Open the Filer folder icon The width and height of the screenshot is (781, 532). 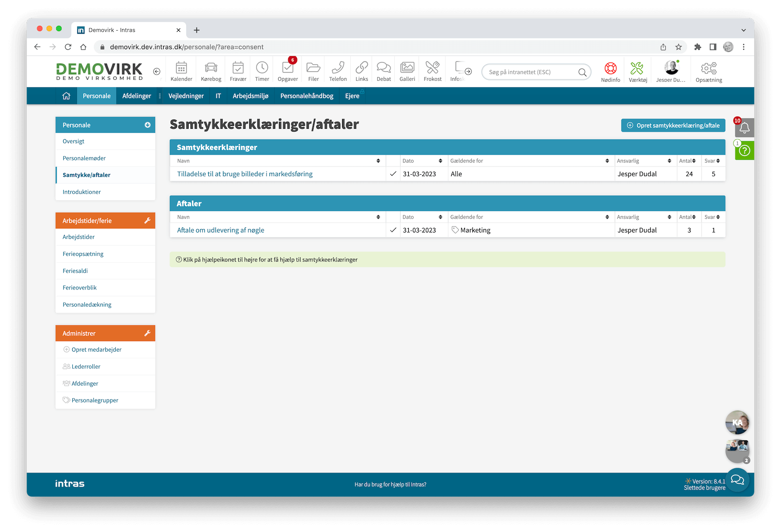tap(313, 71)
